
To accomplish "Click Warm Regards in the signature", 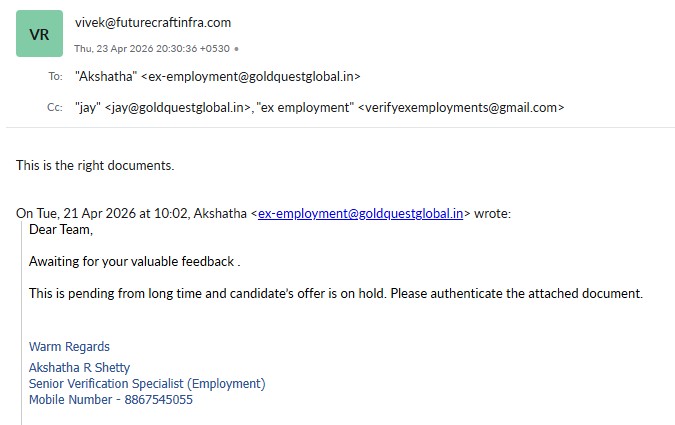I will (69, 346).
